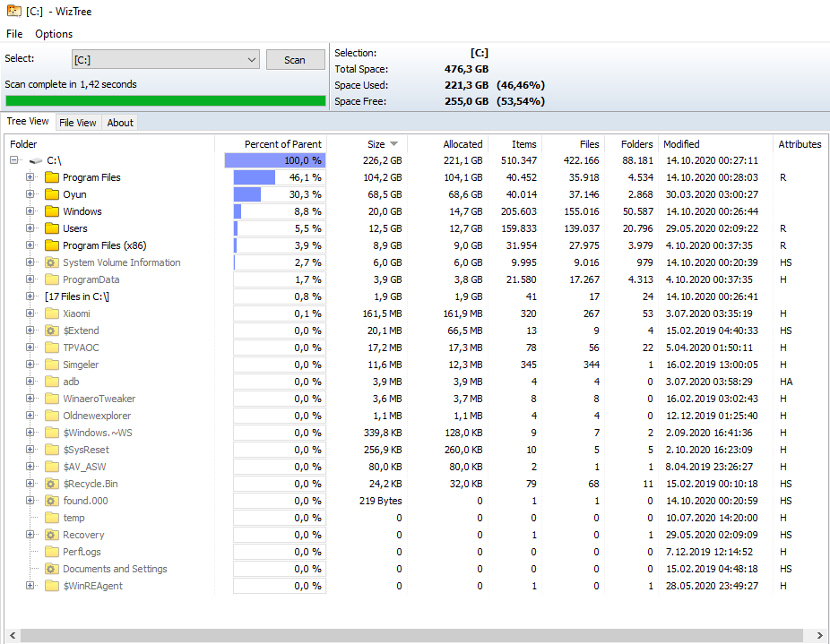Click the WizTree app icon in title bar
The height and width of the screenshot is (644, 830).
(x=14, y=11)
